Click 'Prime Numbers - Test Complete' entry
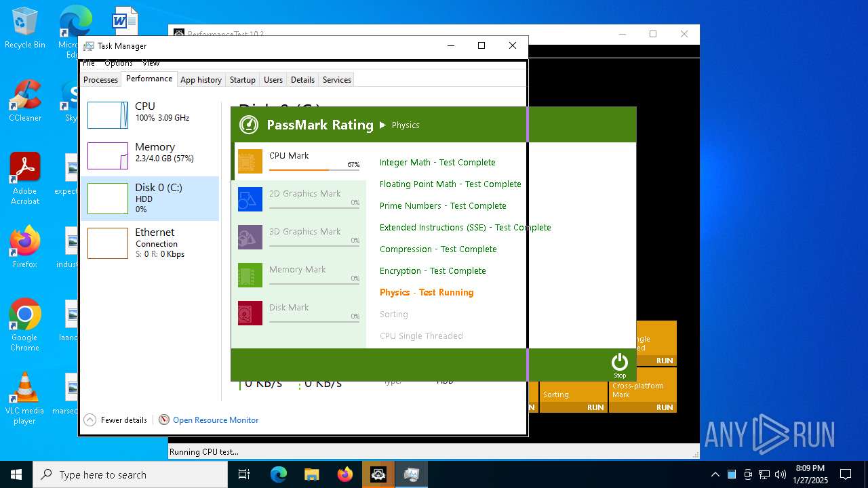 tap(443, 206)
